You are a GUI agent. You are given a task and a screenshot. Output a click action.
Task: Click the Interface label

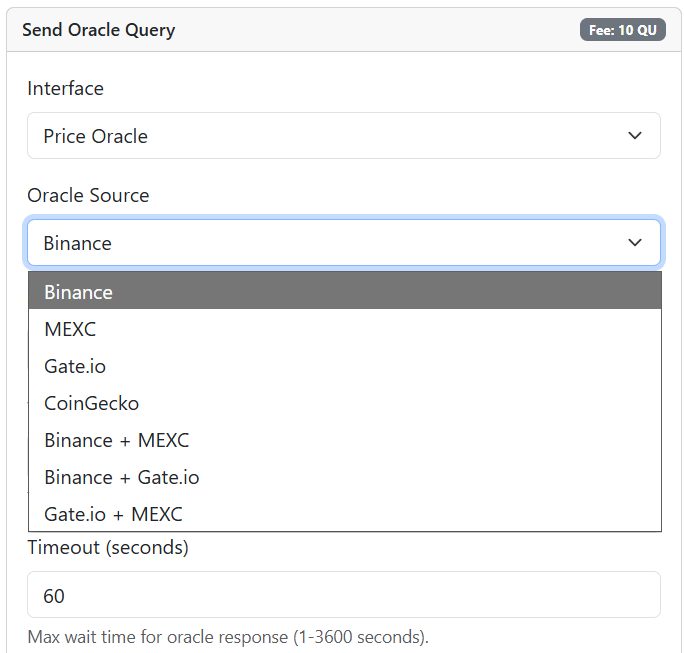coord(65,88)
